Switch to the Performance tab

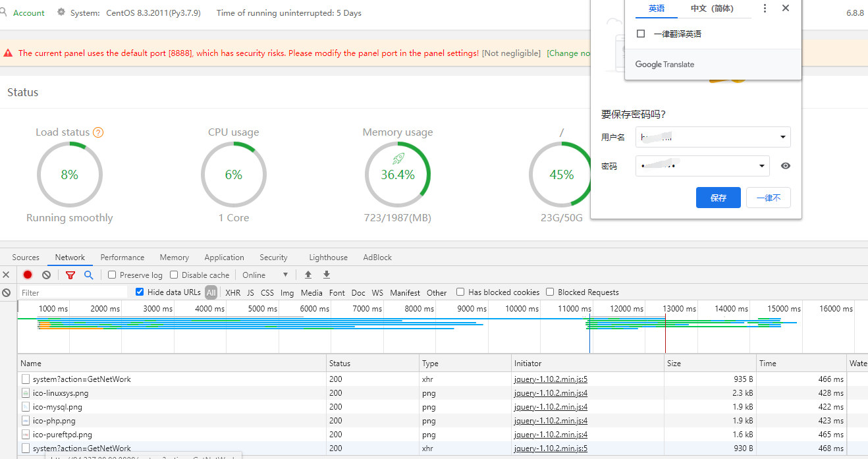coord(122,257)
